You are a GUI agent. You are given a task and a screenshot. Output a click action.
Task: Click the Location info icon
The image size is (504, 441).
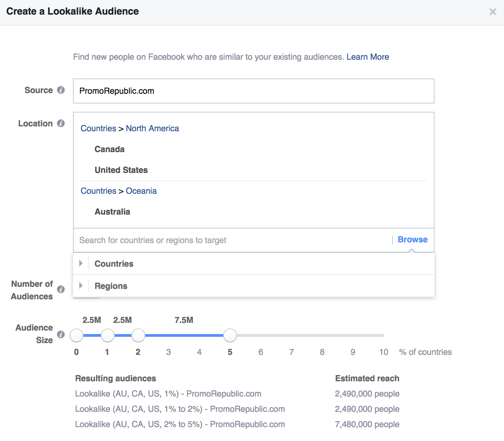pyautogui.click(x=61, y=123)
